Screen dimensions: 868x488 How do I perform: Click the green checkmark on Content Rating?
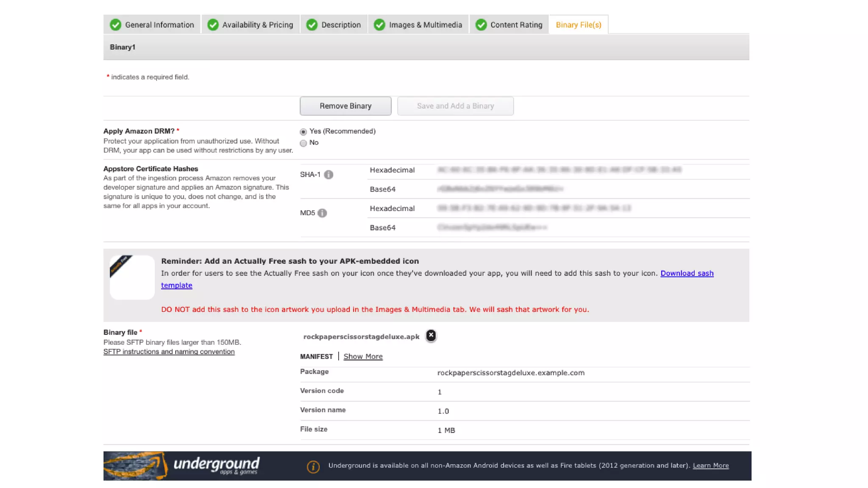pos(481,25)
